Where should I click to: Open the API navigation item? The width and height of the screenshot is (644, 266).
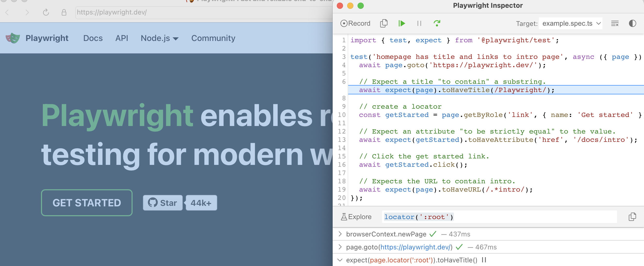pyautogui.click(x=122, y=38)
